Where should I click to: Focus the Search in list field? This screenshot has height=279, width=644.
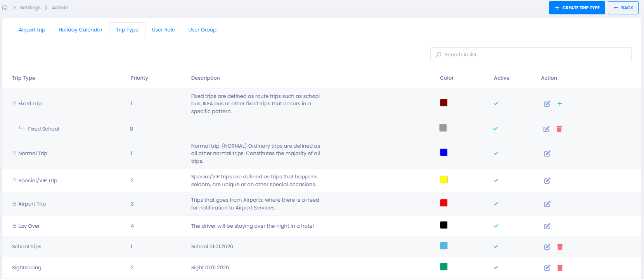click(531, 55)
